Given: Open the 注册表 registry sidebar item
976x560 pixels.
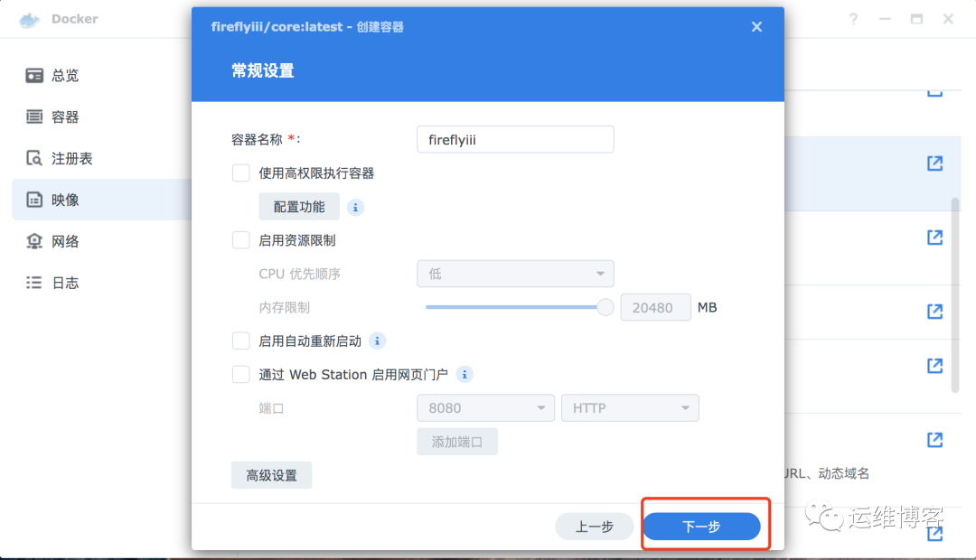Looking at the screenshot, I should (x=101, y=158).
